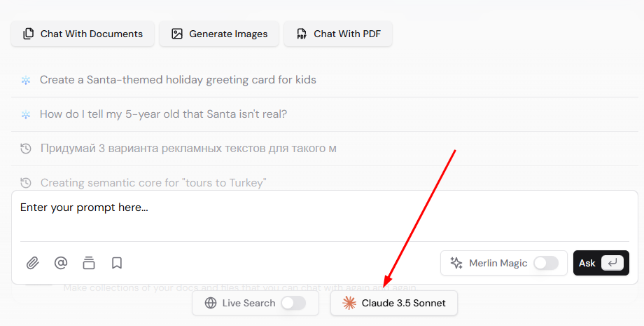Open Chat With PDF
Screen dimensions: 644x326
click(x=338, y=34)
